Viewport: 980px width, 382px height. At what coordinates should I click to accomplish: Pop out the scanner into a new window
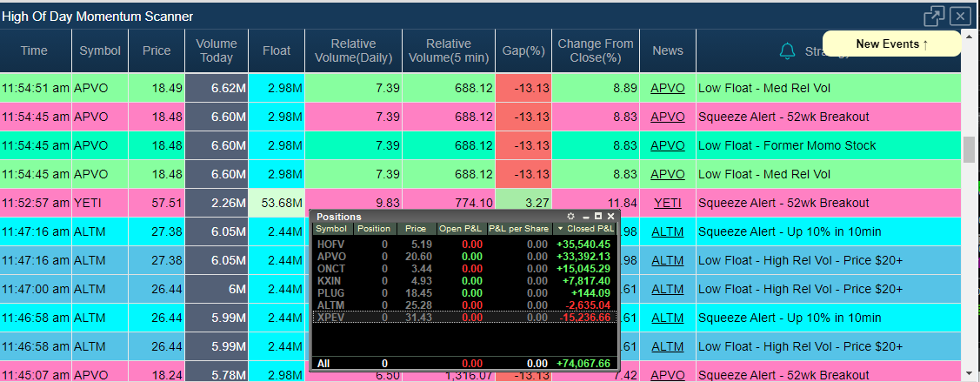935,16
